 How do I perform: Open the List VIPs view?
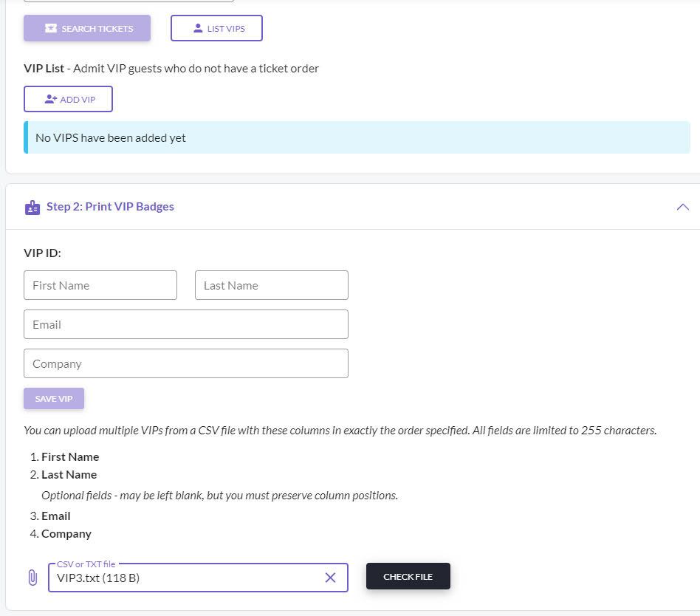tap(216, 28)
